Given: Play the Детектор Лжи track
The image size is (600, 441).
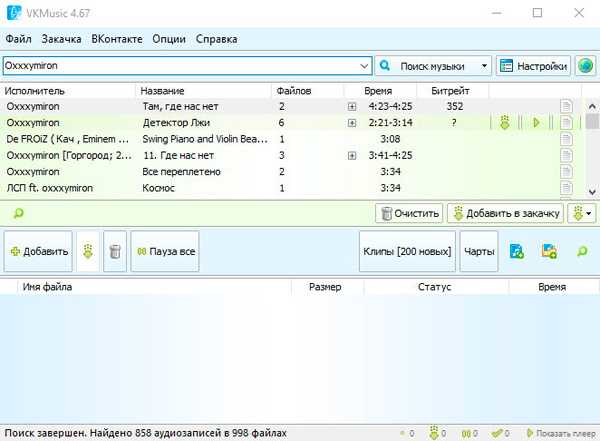Looking at the screenshot, I should point(536,123).
